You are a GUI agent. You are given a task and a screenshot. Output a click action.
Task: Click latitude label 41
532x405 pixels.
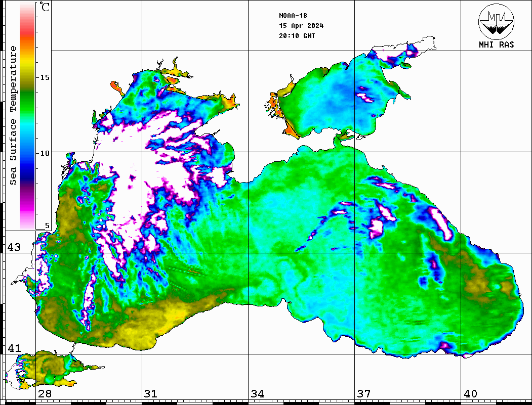pyautogui.click(x=14, y=348)
